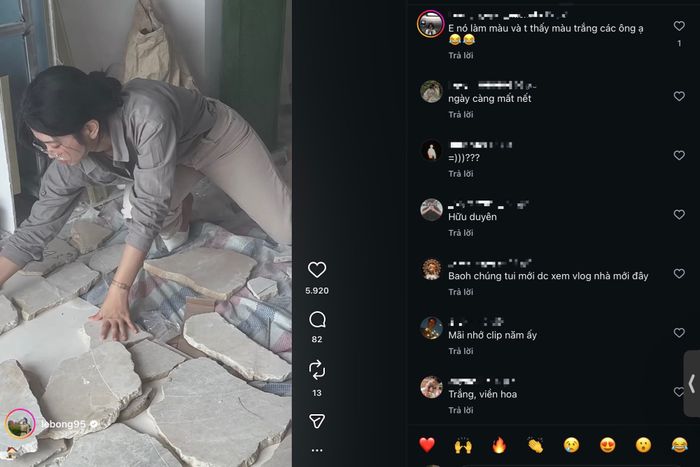Screen dimensions: 700x467
Task: Open lebong95's profile avatar on video
Action: tap(20, 424)
